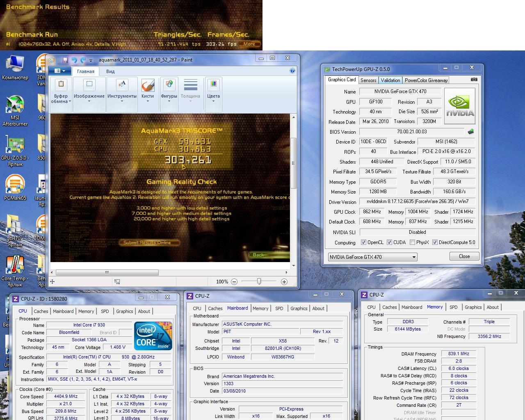Toggle PhysX checkbox in GPU-Z

point(412,242)
